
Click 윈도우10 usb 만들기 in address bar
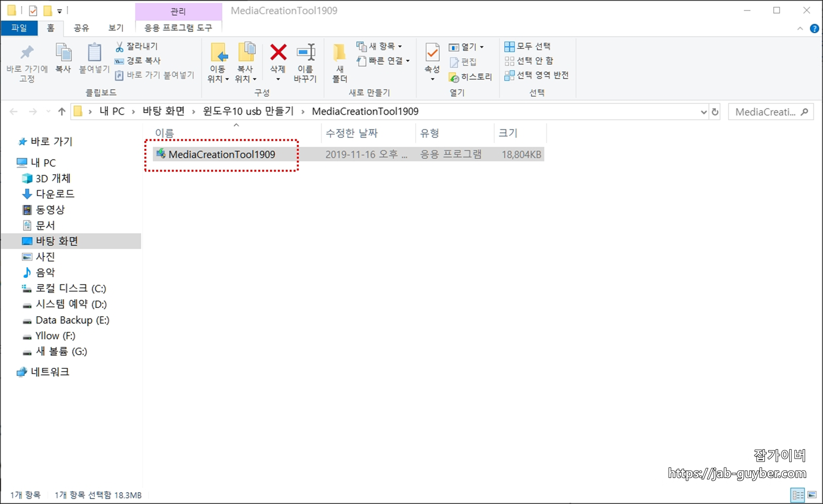point(248,111)
